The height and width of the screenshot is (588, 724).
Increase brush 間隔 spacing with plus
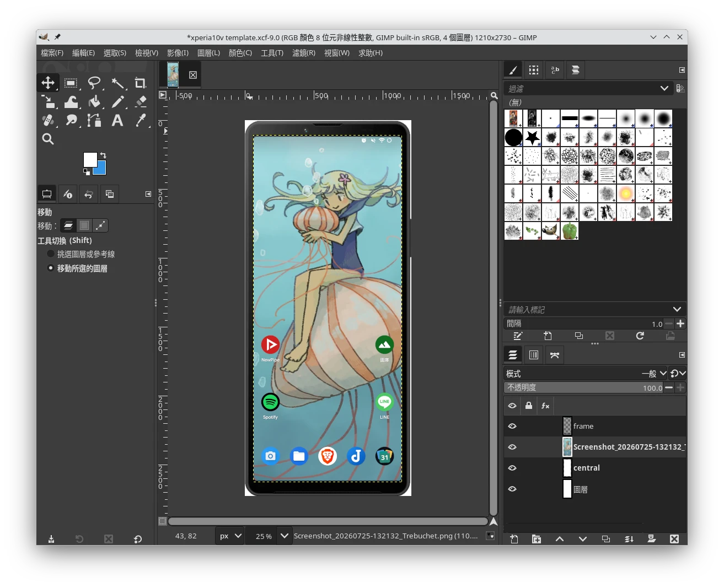click(x=680, y=323)
